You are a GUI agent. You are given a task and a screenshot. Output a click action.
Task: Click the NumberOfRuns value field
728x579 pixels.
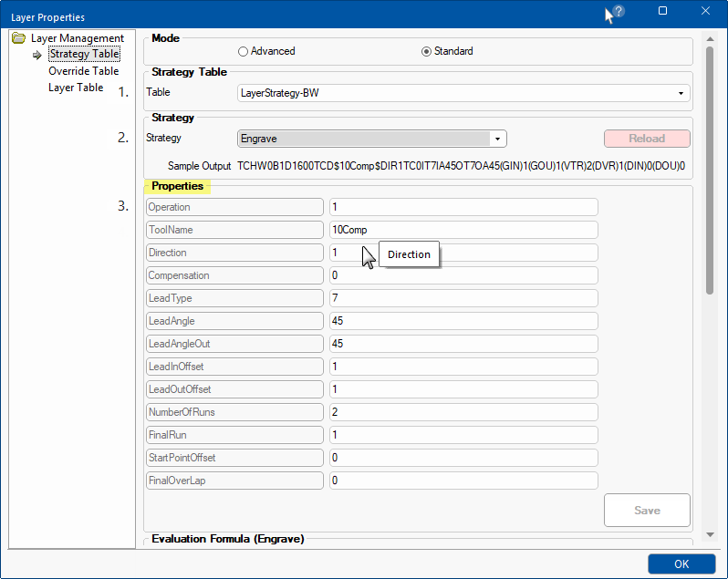coord(463,412)
